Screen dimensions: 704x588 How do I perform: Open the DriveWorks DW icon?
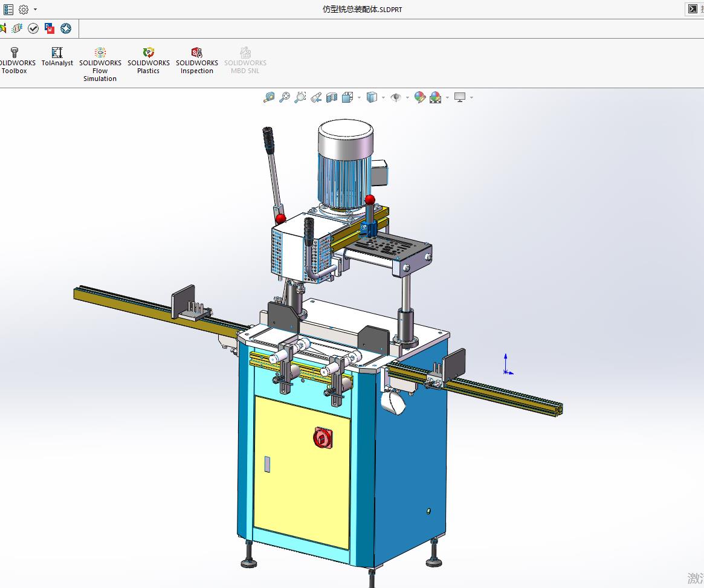click(x=50, y=29)
